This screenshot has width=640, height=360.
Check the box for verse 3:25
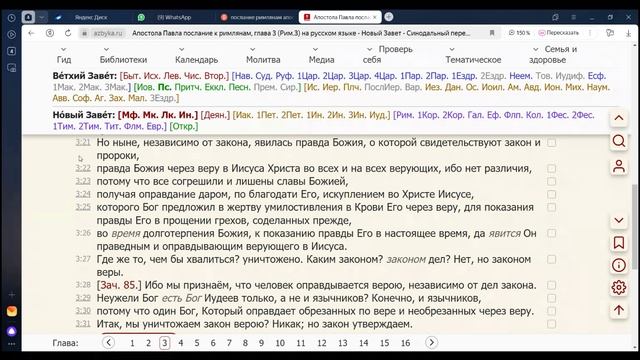(551, 207)
